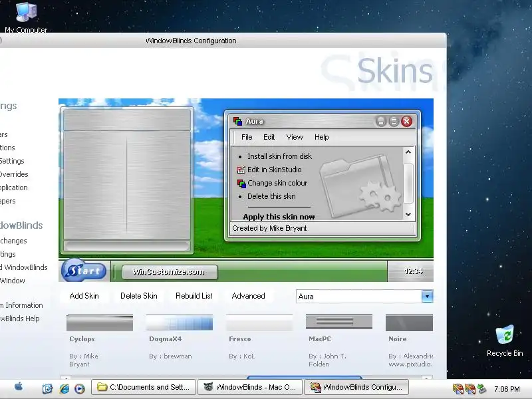Screen dimensions: 532x399
Task: Click the d WindowBlinds sidebar link
Action: [x=24, y=267]
